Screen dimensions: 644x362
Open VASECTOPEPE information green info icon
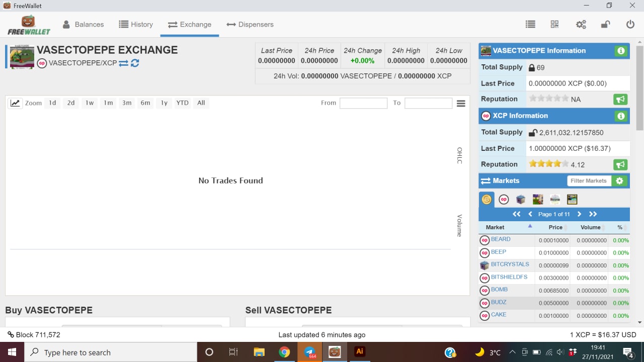[x=621, y=51]
